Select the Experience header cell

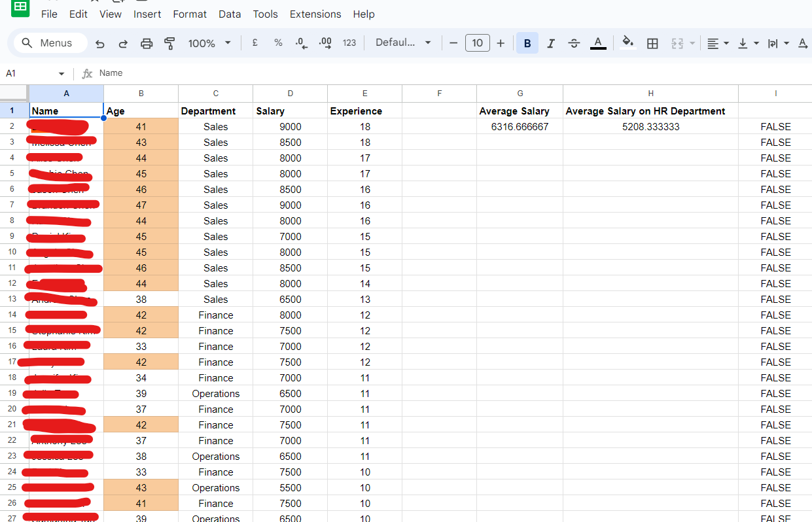pos(364,111)
